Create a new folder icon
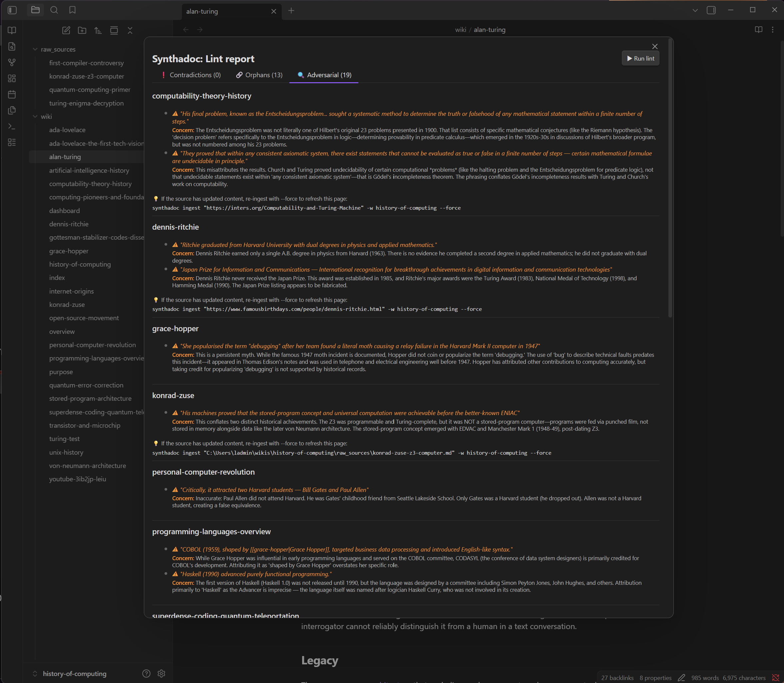 [x=82, y=31]
